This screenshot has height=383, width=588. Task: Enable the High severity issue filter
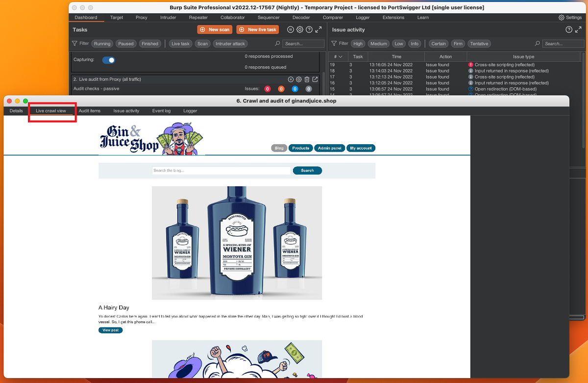tap(358, 44)
